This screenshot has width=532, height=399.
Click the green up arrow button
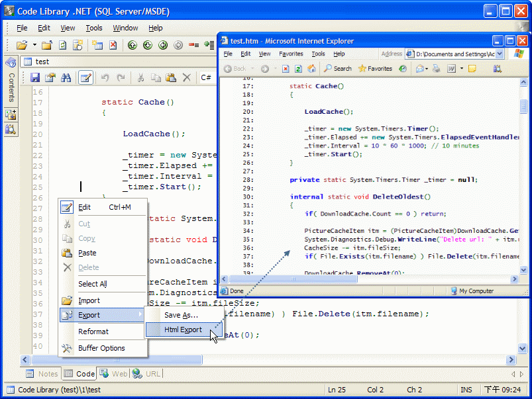[x=133, y=45]
